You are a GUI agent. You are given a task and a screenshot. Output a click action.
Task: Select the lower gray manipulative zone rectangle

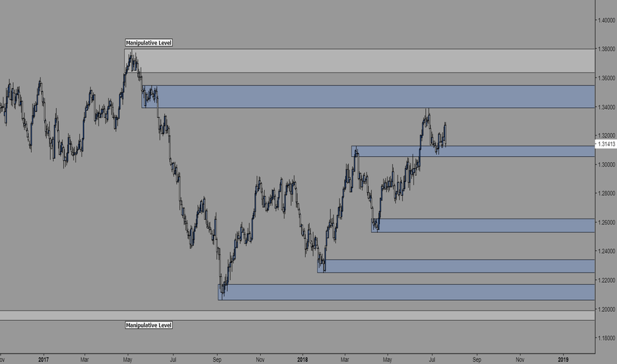pos(297,316)
